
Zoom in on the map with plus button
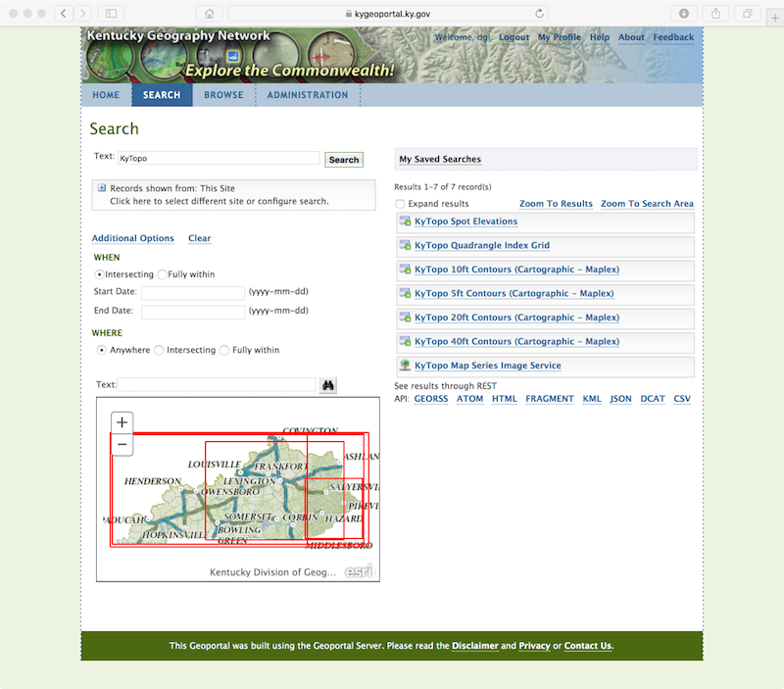[122, 422]
